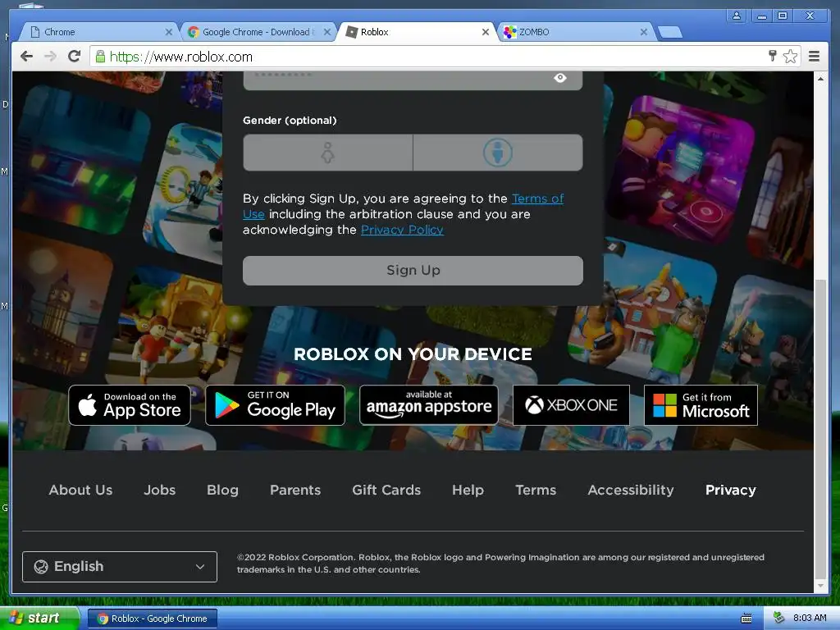Click the green padlock security icon
This screenshot has width=840, height=630.
100,57
